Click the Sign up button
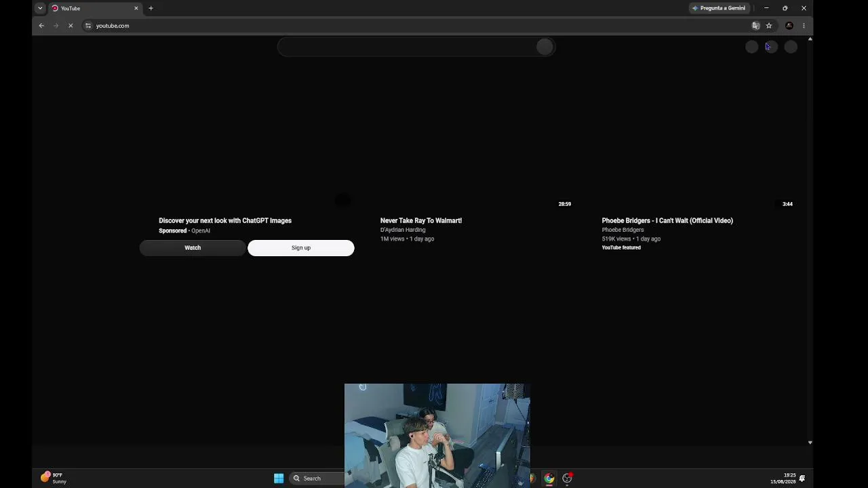 [301, 247]
